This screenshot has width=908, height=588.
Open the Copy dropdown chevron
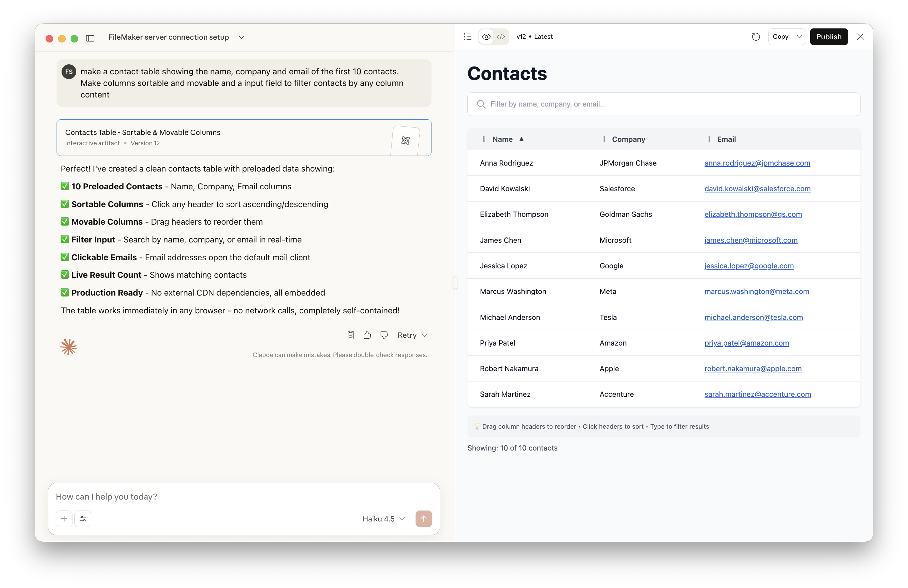click(x=800, y=37)
